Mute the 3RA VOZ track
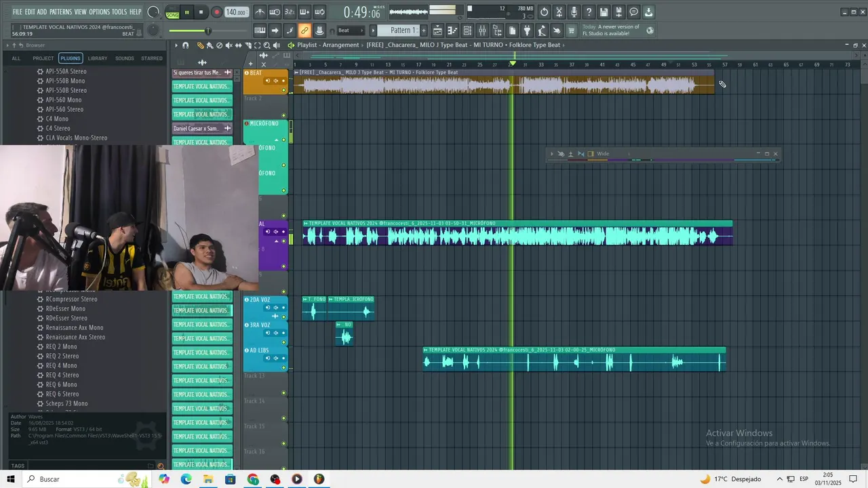Viewport: 868px width, 488px height. 283,342
